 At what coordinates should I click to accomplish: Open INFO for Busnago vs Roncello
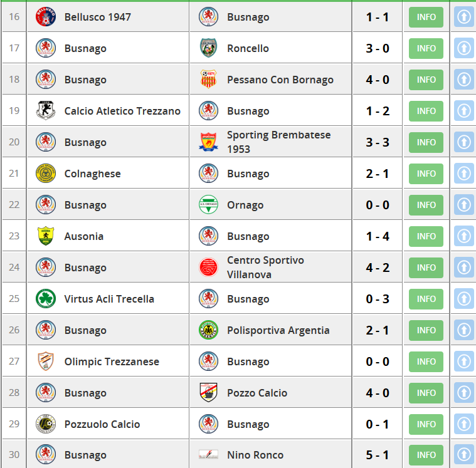pos(426,48)
